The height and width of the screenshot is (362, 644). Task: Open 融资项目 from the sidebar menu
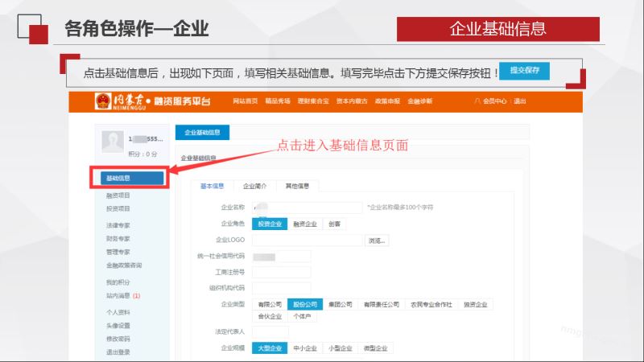118,195
